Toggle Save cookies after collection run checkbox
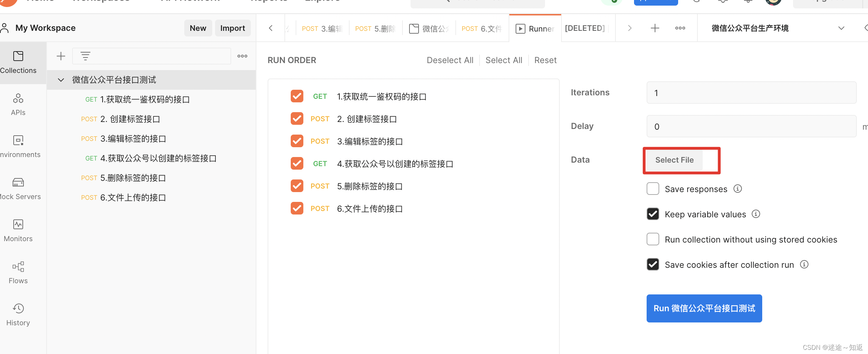This screenshot has height=354, width=868. click(653, 264)
